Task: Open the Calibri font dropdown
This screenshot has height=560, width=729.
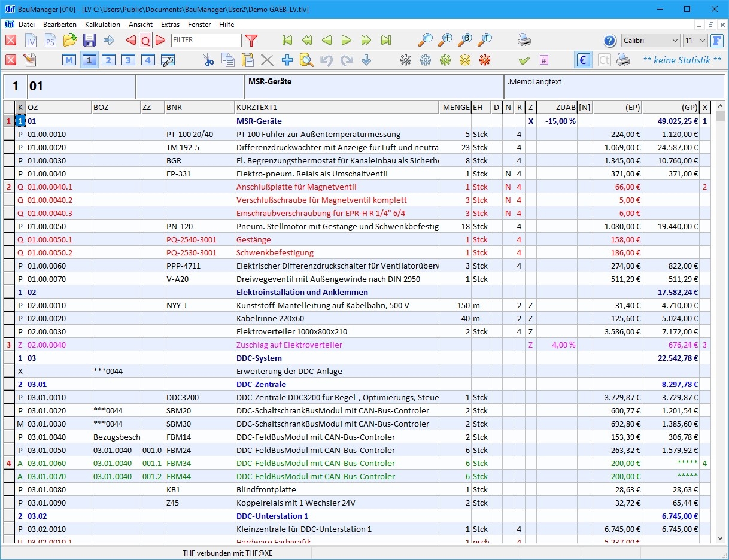Action: [x=650, y=41]
